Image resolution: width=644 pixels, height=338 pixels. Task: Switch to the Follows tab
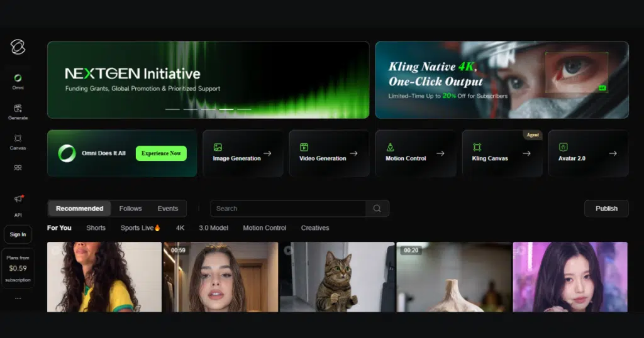[x=130, y=209]
